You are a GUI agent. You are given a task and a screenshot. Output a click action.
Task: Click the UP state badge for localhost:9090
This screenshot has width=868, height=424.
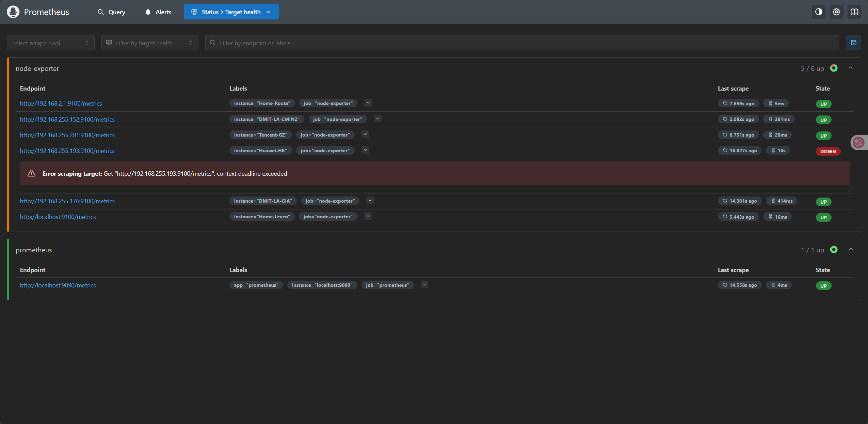(823, 286)
